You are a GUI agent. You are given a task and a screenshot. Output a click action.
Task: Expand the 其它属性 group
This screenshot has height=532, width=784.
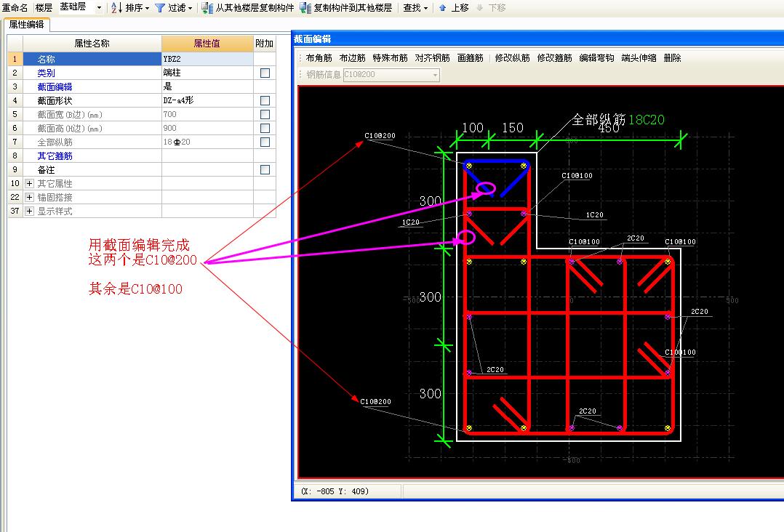(x=30, y=183)
